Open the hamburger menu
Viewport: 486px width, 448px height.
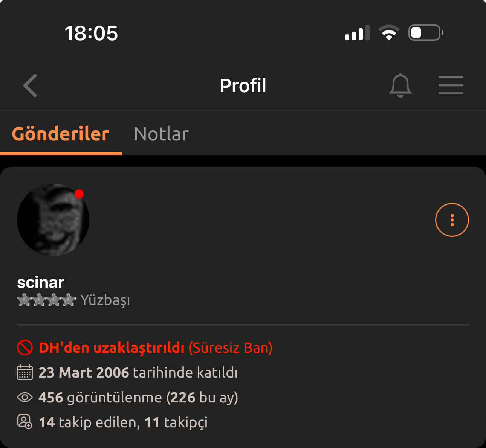(x=451, y=85)
